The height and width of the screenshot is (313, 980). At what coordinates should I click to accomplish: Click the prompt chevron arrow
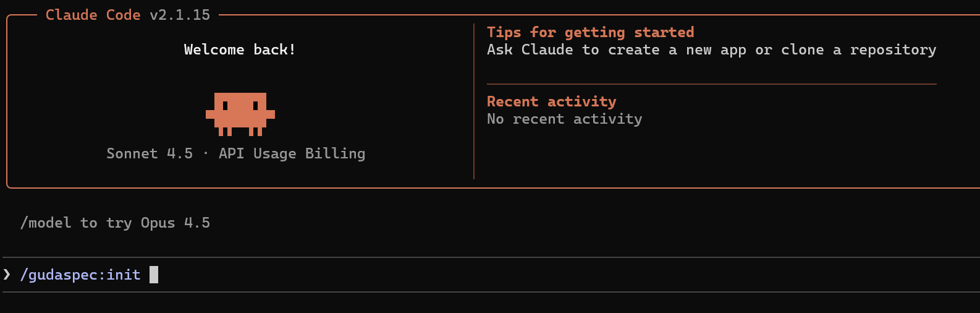[7, 275]
